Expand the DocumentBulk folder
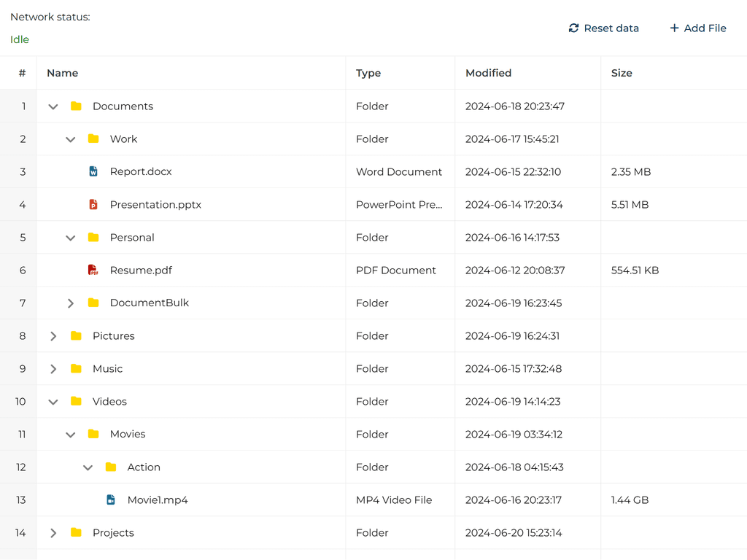The height and width of the screenshot is (560, 747). coord(70,303)
